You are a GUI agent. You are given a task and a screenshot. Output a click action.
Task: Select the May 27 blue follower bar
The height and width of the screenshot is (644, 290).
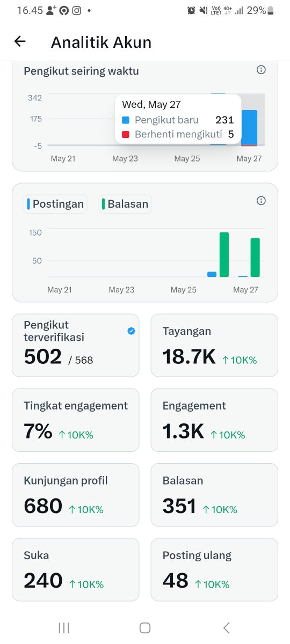pyautogui.click(x=249, y=127)
